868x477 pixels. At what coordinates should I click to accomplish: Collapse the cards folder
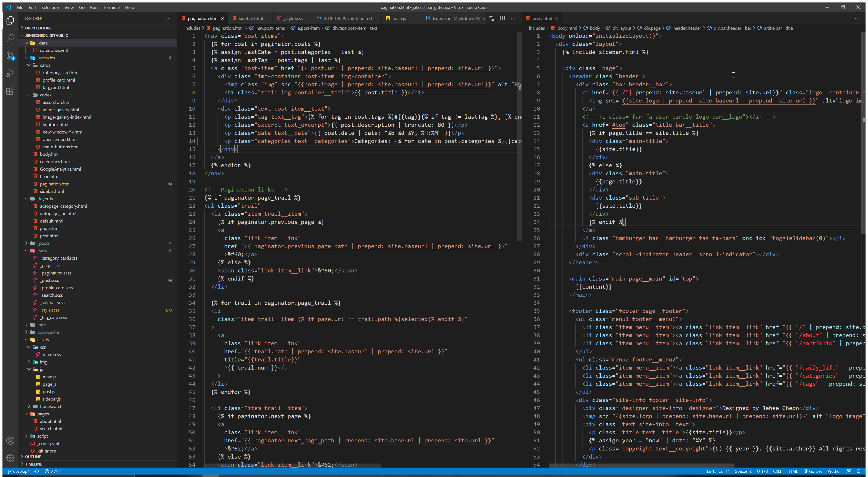coord(29,65)
